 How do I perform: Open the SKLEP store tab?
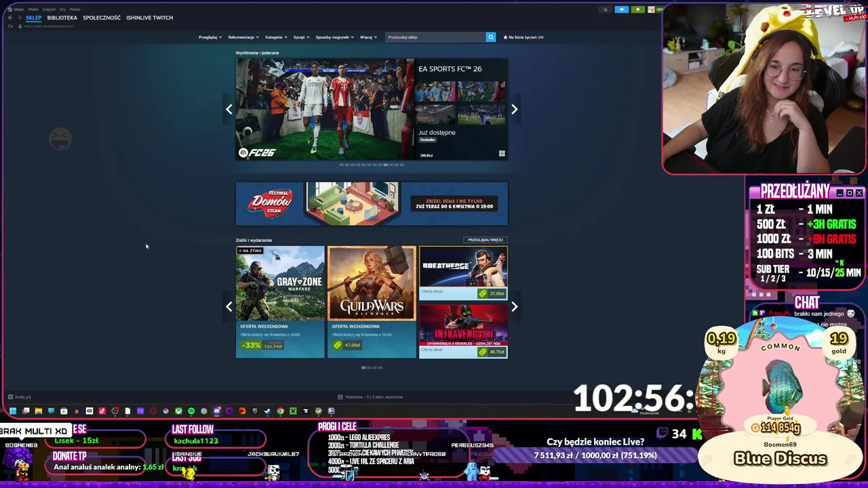(34, 18)
